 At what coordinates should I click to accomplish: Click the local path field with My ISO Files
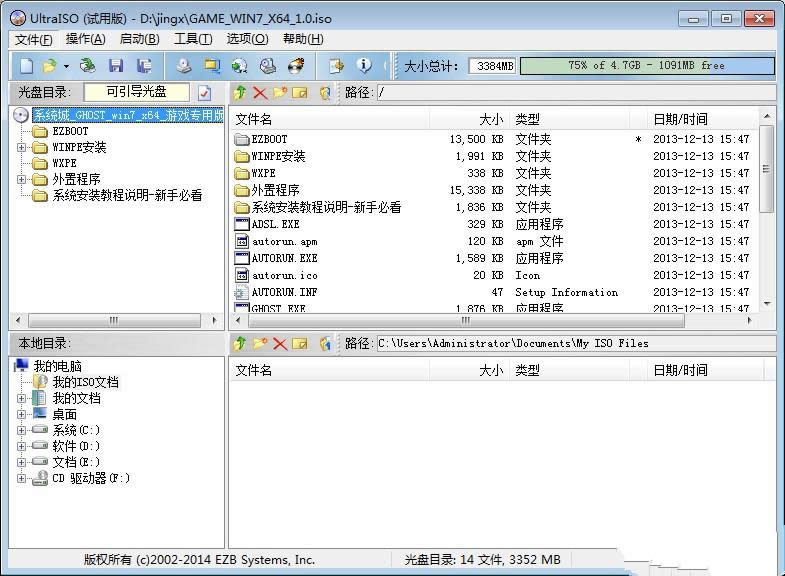[x=576, y=343]
